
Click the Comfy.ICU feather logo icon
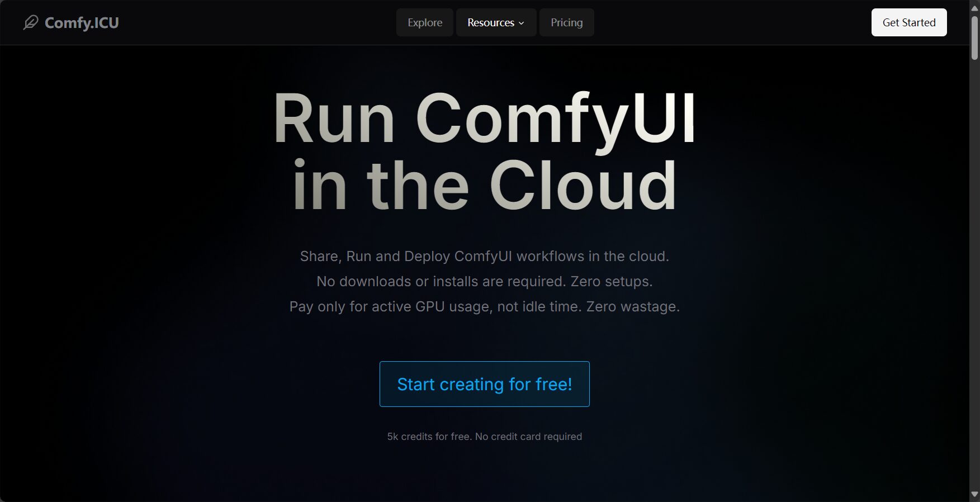[31, 22]
